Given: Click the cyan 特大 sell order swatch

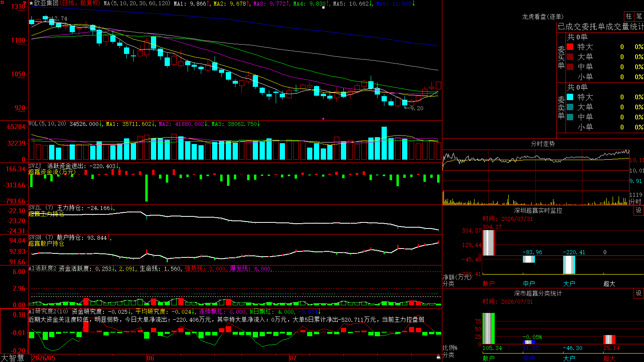Looking at the screenshot, I should [x=570, y=97].
